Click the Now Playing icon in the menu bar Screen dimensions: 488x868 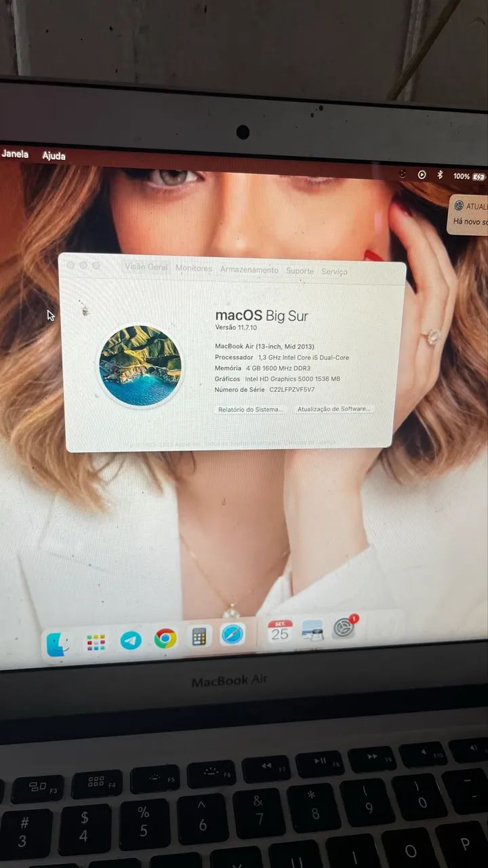pyautogui.click(x=422, y=174)
